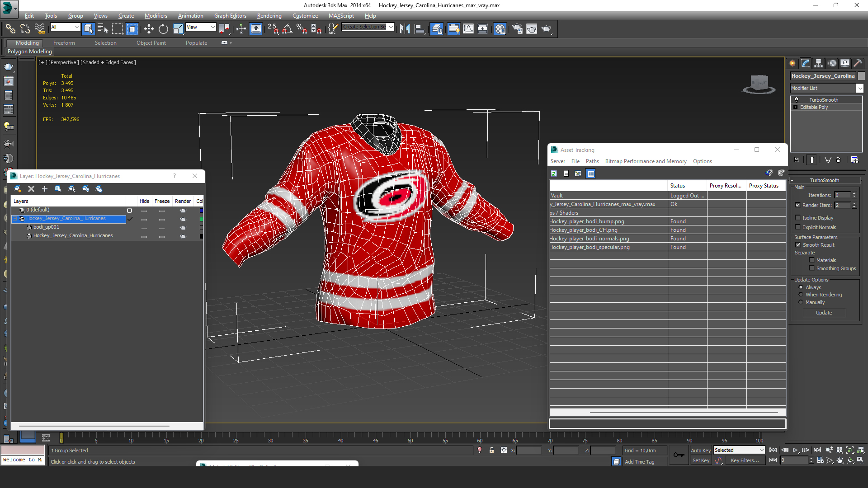Choose the Select and Scale tool

[178, 29]
